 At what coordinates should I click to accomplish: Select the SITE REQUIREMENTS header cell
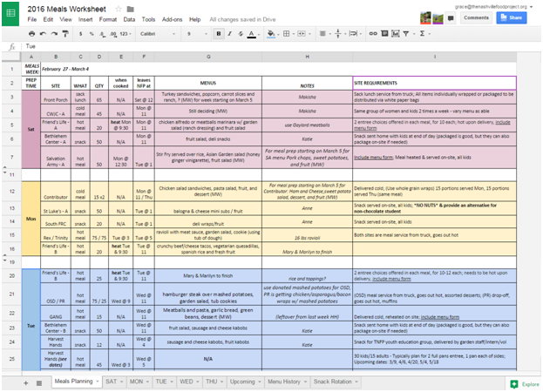(x=434, y=83)
